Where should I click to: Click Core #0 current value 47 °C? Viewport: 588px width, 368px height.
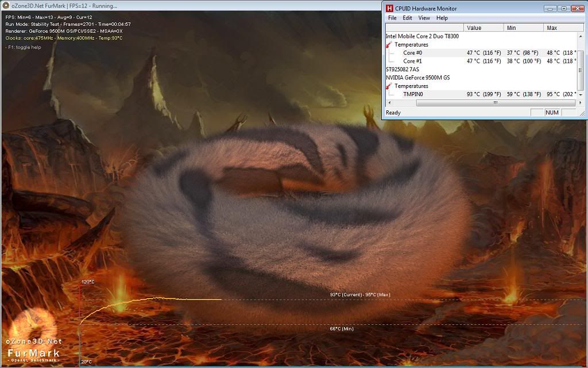[483, 52]
